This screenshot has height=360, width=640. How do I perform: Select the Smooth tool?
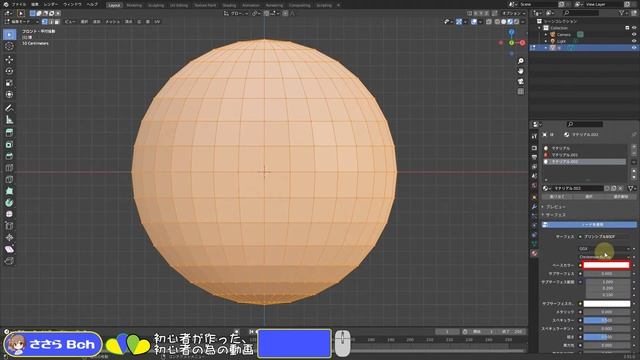coord(9,214)
